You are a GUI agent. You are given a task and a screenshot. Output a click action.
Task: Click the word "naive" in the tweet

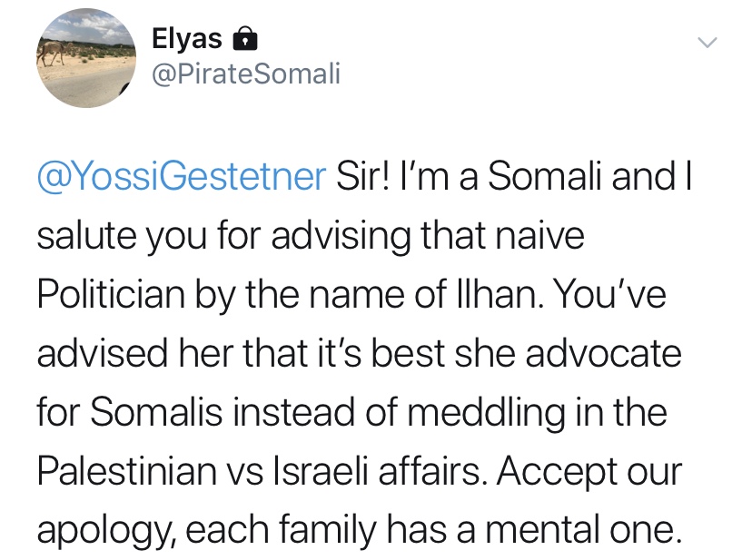pos(540,235)
